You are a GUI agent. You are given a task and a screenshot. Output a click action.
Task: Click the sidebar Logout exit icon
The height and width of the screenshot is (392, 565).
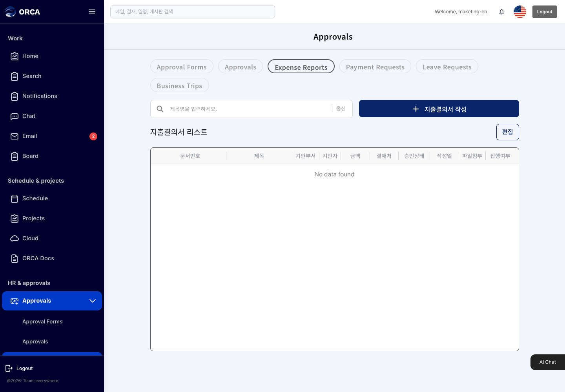coord(9,368)
